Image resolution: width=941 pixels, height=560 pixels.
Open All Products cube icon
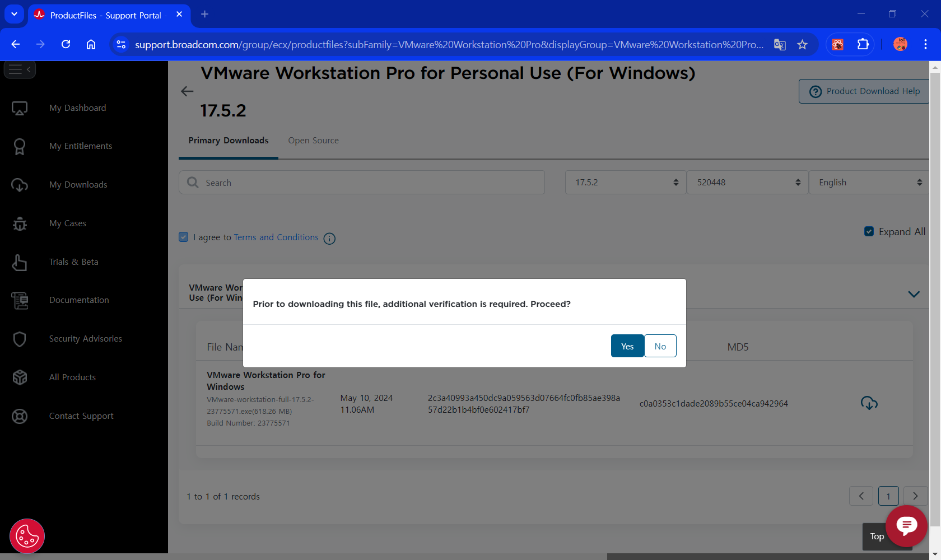click(x=20, y=377)
